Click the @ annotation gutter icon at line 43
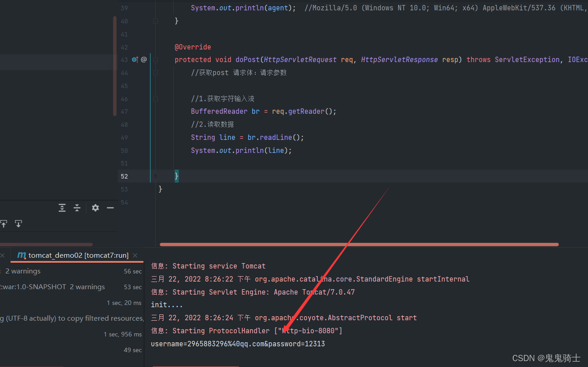 [x=144, y=59]
